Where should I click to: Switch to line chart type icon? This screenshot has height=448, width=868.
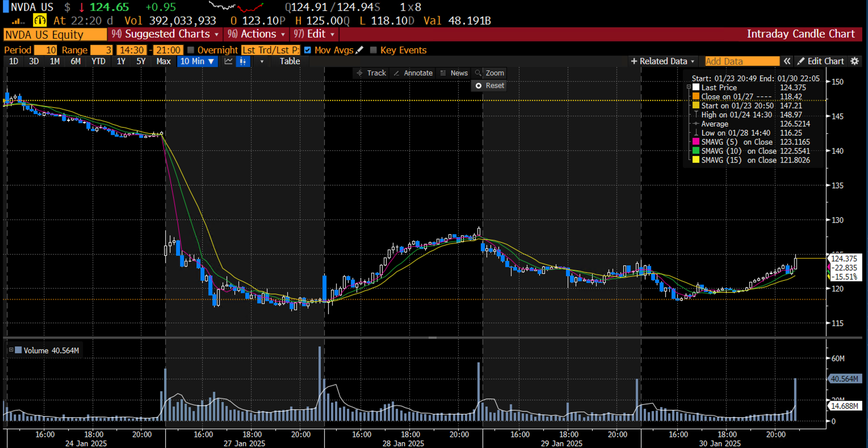click(x=228, y=61)
